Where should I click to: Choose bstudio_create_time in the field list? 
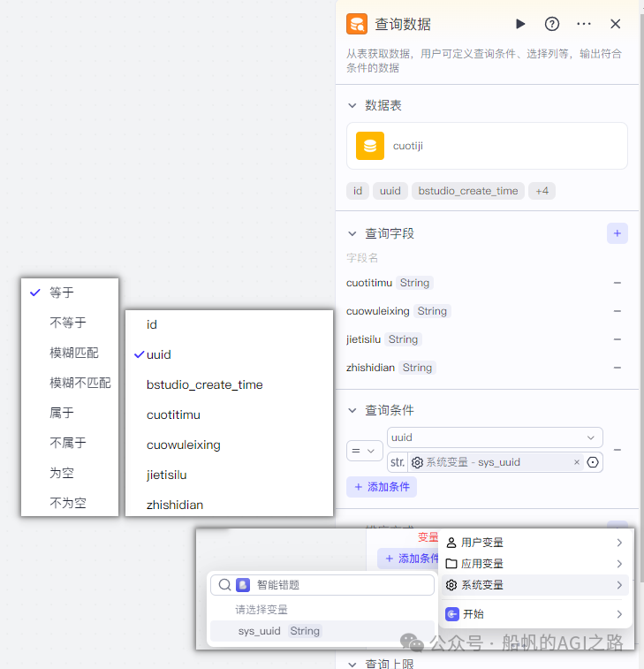pos(229,384)
